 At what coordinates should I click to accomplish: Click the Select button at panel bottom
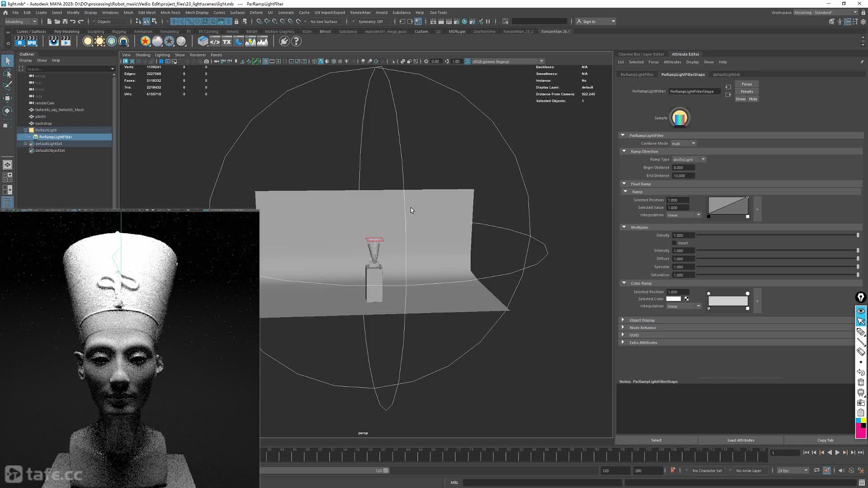point(656,440)
